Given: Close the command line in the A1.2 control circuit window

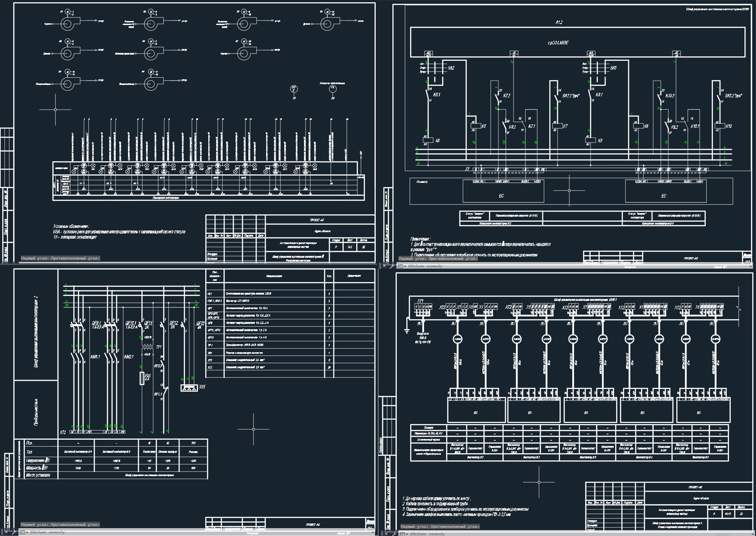Looking at the screenshot, I should click(384, 266).
